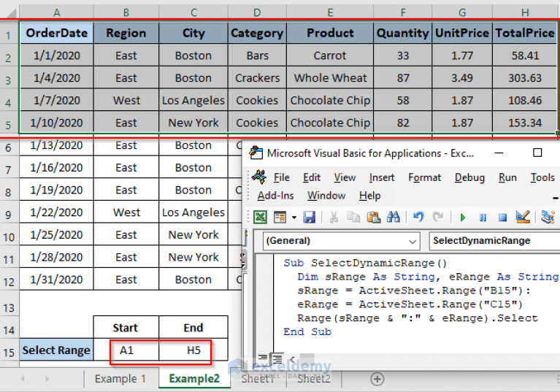Switch to the Example 1 sheet tab
The width and height of the screenshot is (560, 392).
pos(120,378)
